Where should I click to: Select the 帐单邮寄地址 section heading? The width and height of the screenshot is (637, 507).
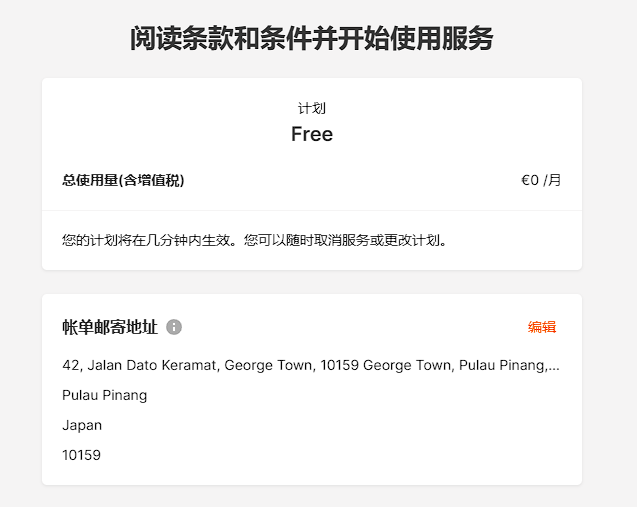pyautogui.click(x=110, y=327)
